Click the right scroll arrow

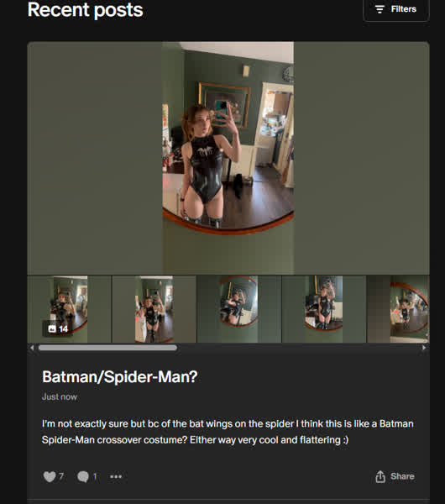pos(424,348)
